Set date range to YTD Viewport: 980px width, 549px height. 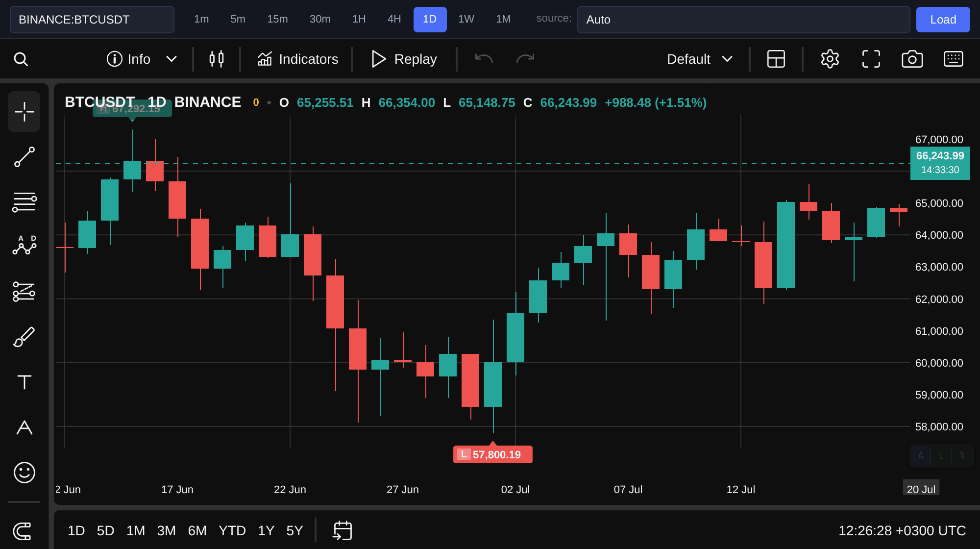(232, 531)
